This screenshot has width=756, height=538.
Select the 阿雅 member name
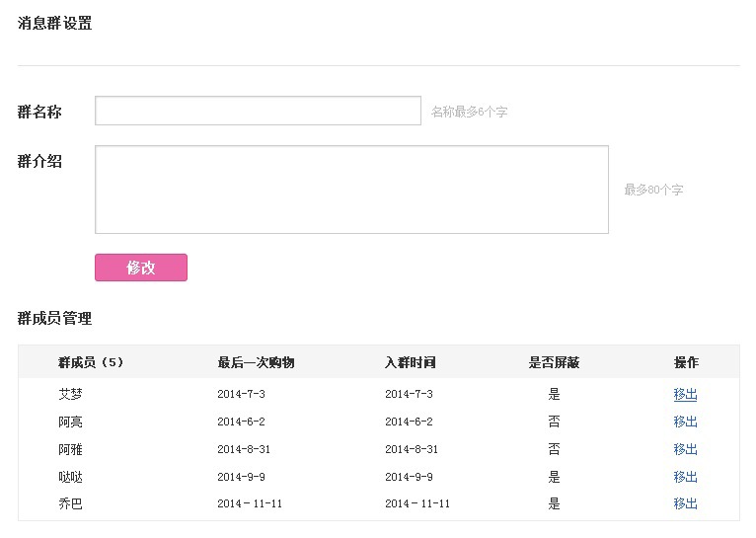[x=70, y=449]
